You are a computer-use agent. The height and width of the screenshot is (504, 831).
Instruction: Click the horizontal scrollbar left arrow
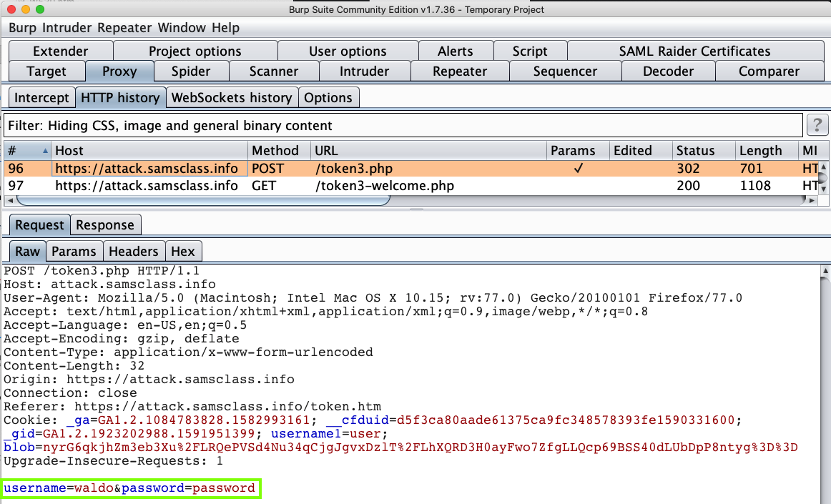[9, 200]
